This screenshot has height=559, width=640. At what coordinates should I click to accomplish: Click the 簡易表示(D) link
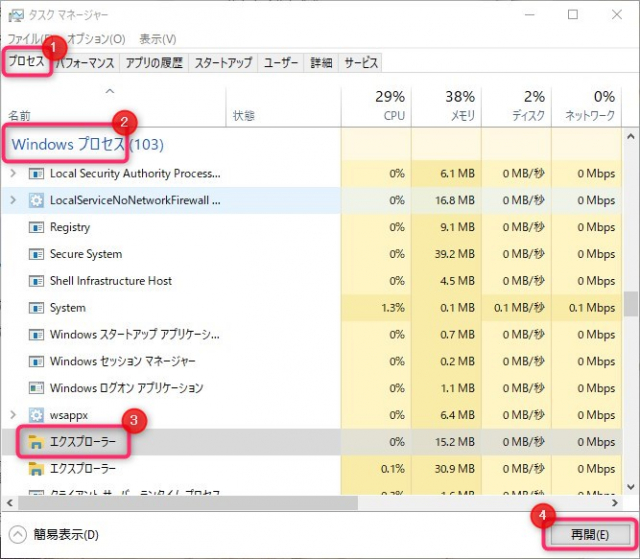pyautogui.click(x=66, y=535)
